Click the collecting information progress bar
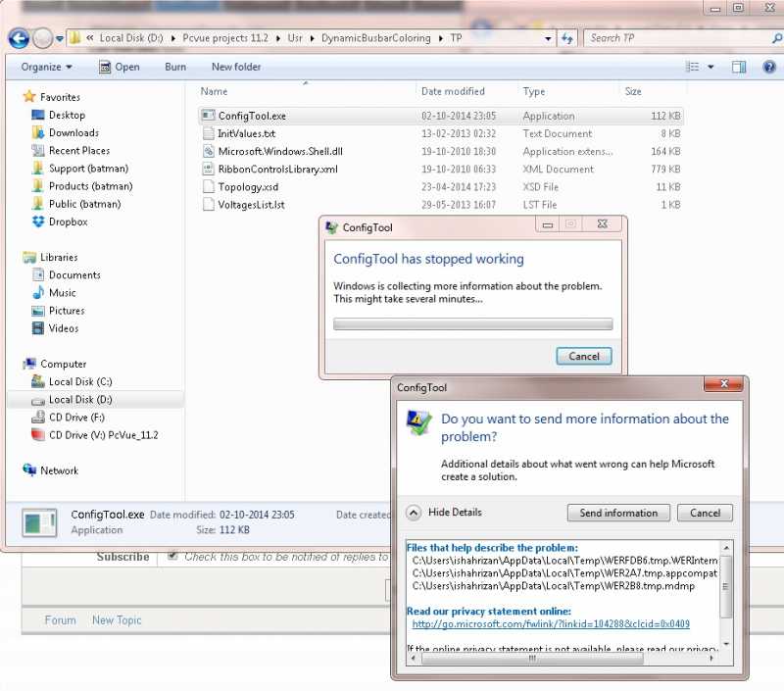 (472, 323)
